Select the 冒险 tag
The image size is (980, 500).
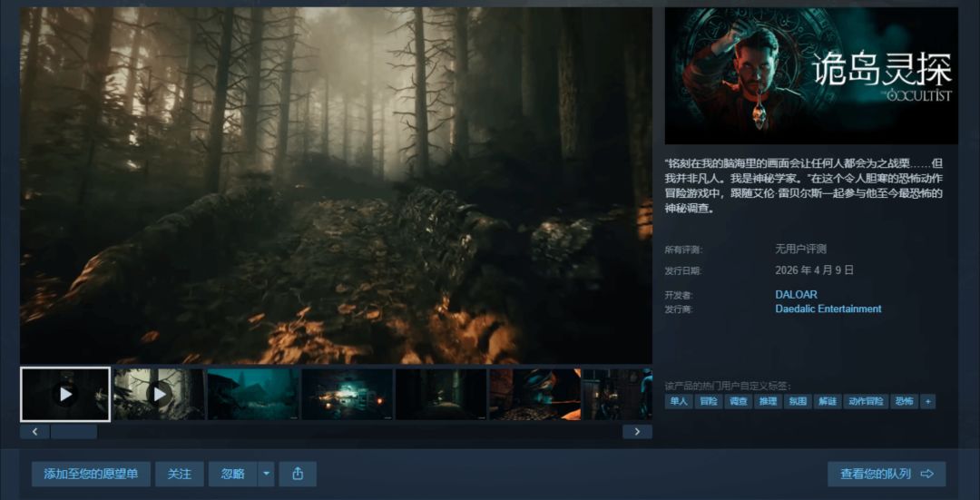pyautogui.click(x=709, y=401)
